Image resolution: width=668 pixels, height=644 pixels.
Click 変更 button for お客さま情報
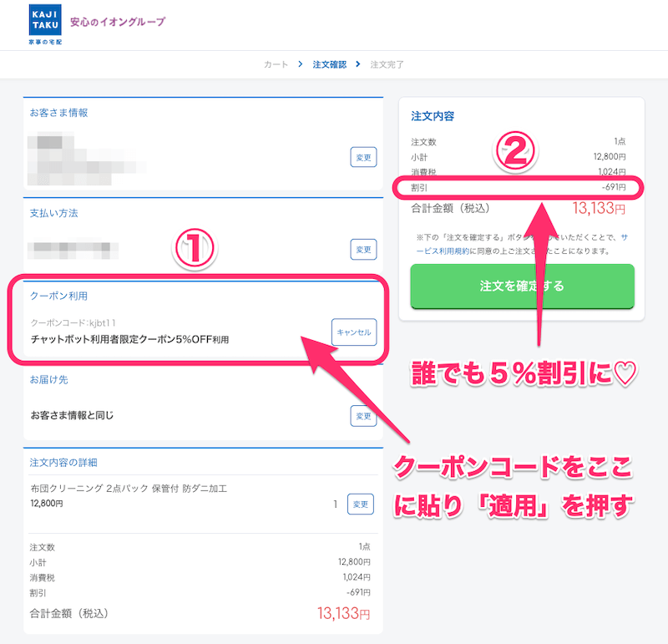coord(363,157)
